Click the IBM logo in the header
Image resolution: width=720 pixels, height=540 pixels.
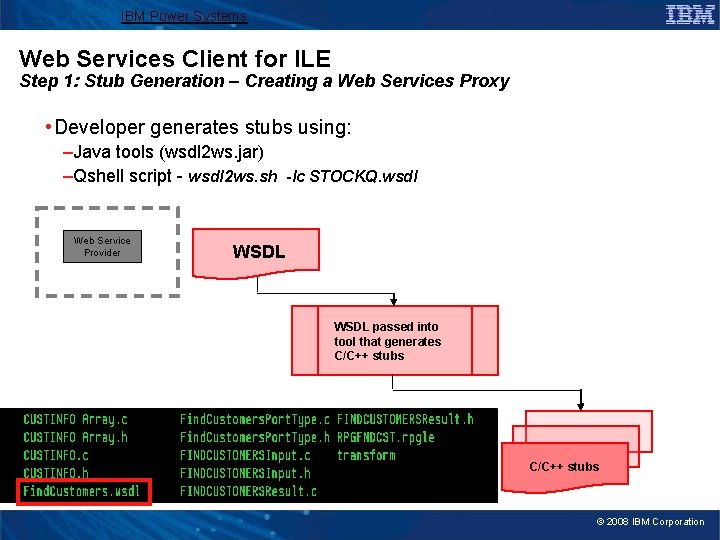[690, 14]
